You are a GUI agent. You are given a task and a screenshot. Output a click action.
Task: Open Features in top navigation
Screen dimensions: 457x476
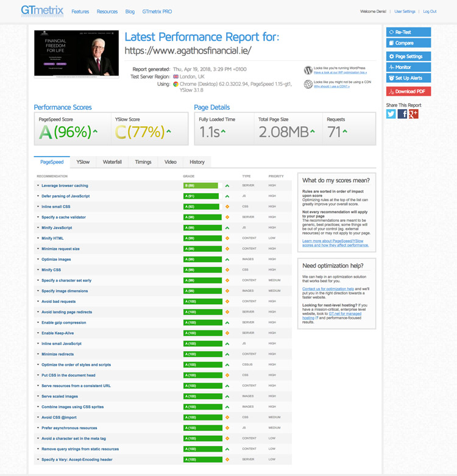(x=80, y=12)
